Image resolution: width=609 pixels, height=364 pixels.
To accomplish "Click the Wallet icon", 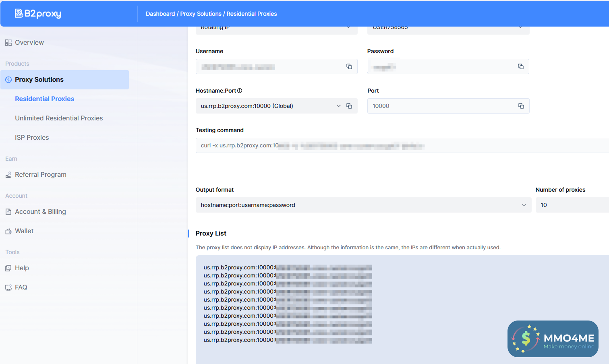I will point(8,231).
